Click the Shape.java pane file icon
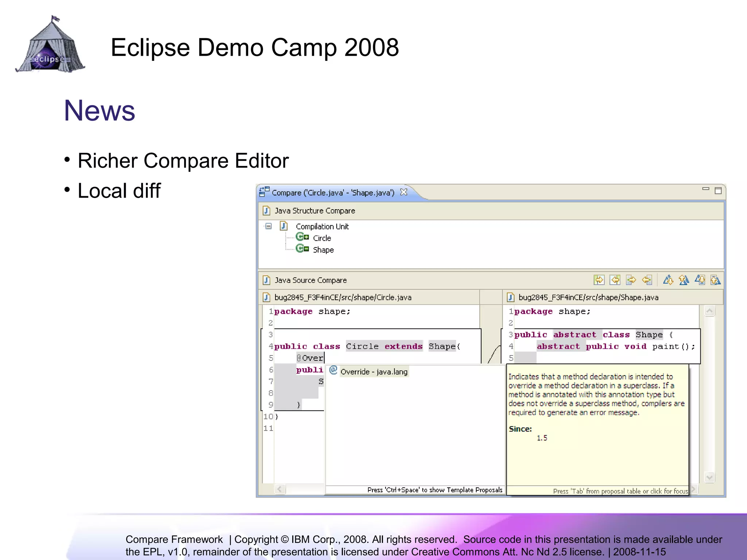Image resolution: width=747 pixels, height=560 pixels. tap(511, 297)
